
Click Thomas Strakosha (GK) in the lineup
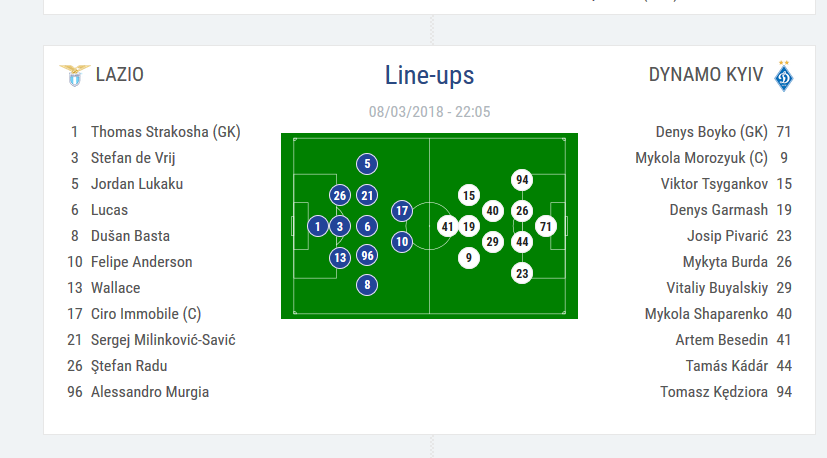pyautogui.click(x=165, y=132)
